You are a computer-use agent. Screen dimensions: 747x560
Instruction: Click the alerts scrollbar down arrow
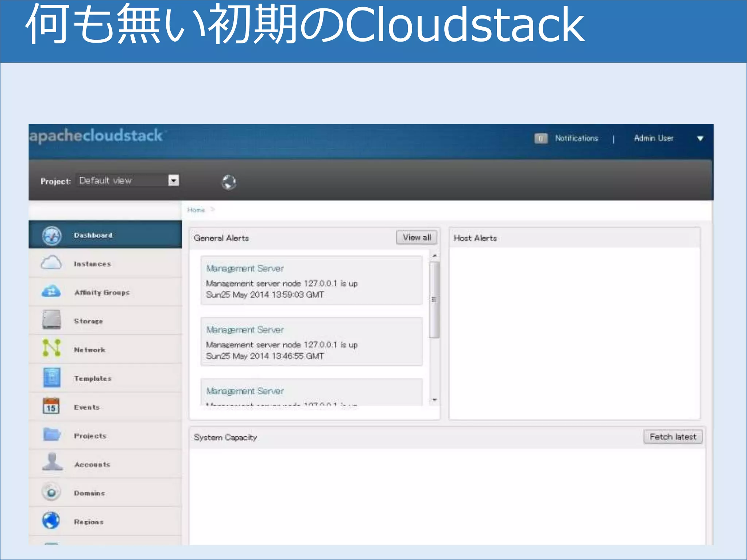coord(434,400)
